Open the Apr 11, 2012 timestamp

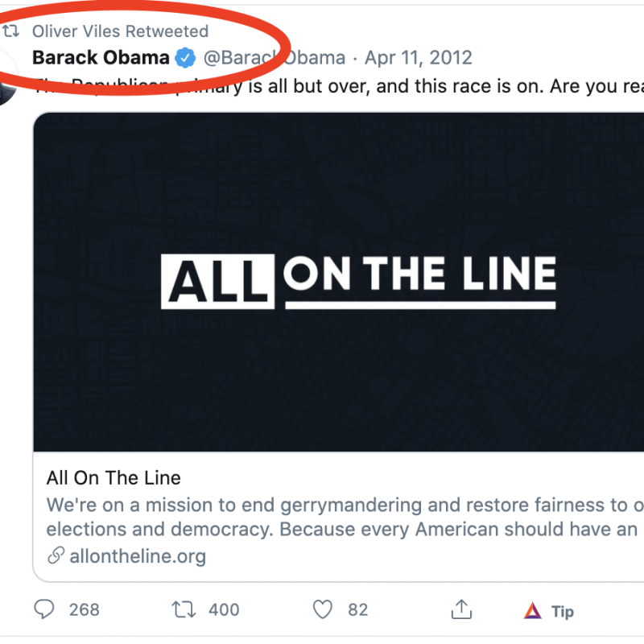pos(418,58)
